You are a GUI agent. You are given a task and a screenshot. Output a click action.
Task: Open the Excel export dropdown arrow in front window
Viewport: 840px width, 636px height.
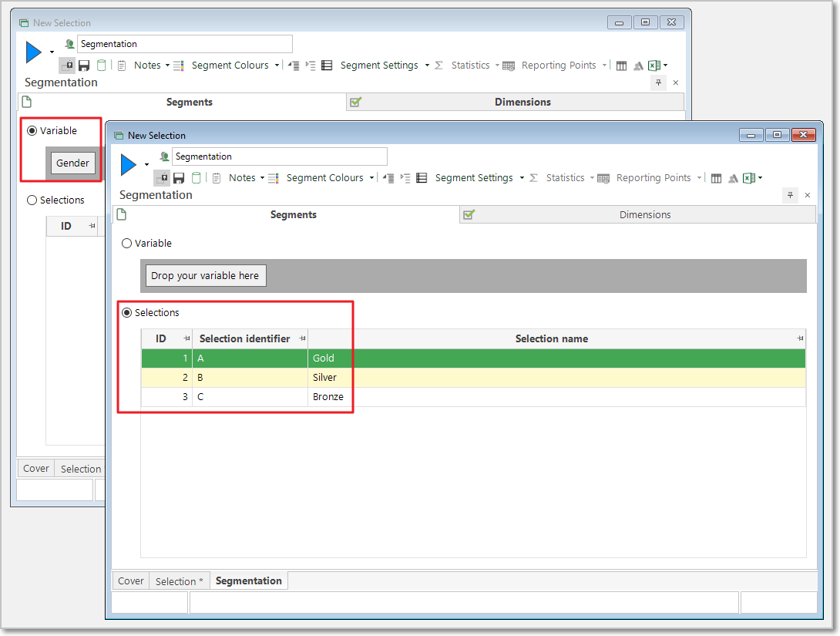(760, 178)
